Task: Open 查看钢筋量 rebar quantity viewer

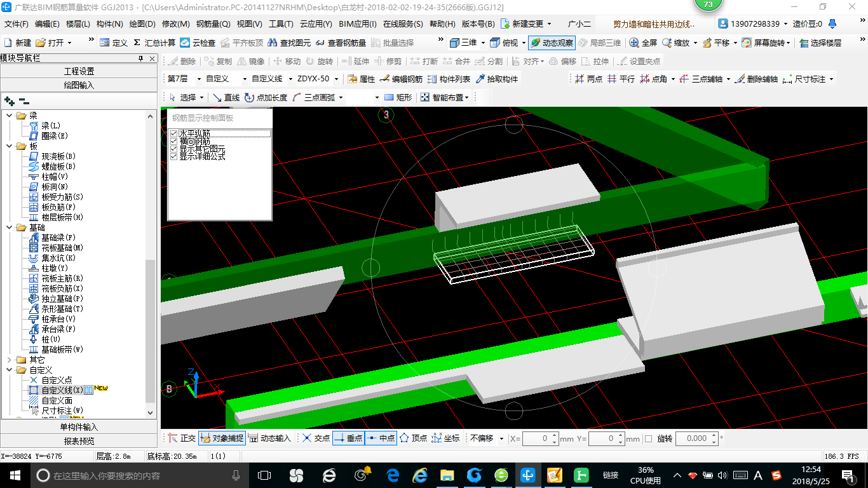Action: [x=341, y=43]
